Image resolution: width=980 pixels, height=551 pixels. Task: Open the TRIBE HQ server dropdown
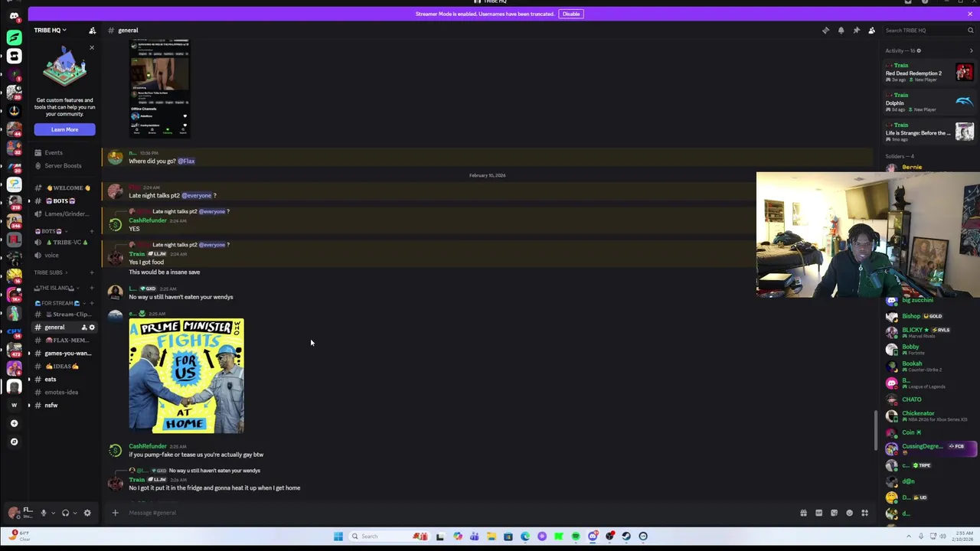point(50,31)
